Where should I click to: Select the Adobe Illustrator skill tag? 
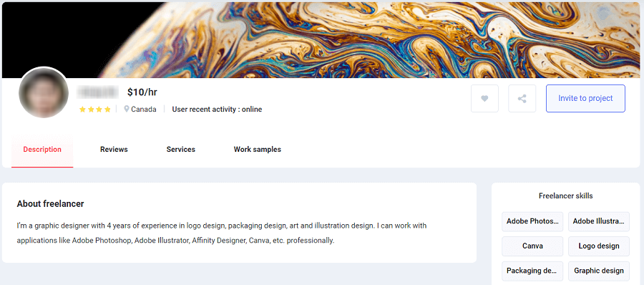pos(598,222)
